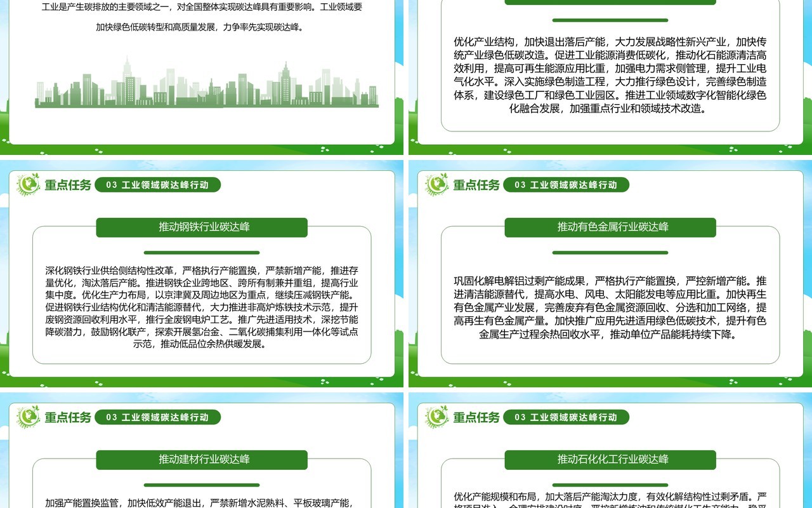Click the paragraph starting 巩固化解电解铝过剩产能成果
Image resolution: width=812 pixels, height=508 pixels.
(610, 307)
